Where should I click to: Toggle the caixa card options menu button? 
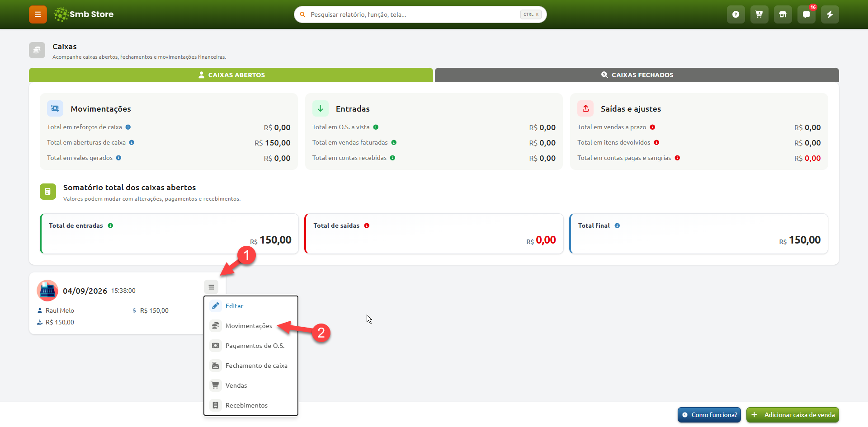coord(211,287)
